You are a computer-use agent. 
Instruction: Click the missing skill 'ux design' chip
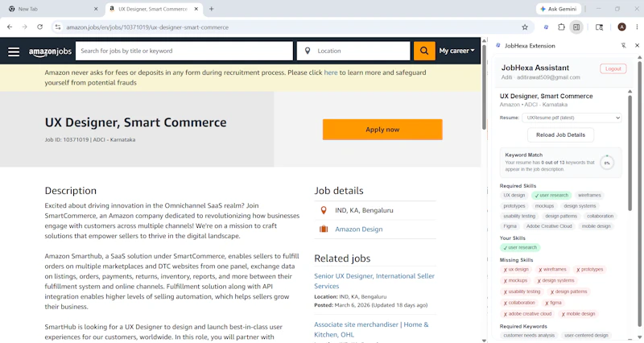click(516, 270)
